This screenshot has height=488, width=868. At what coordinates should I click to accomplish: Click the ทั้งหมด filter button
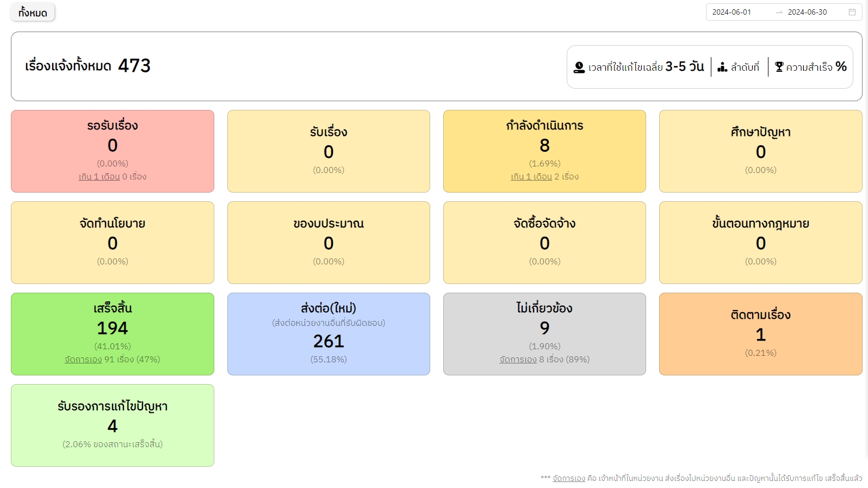click(33, 13)
